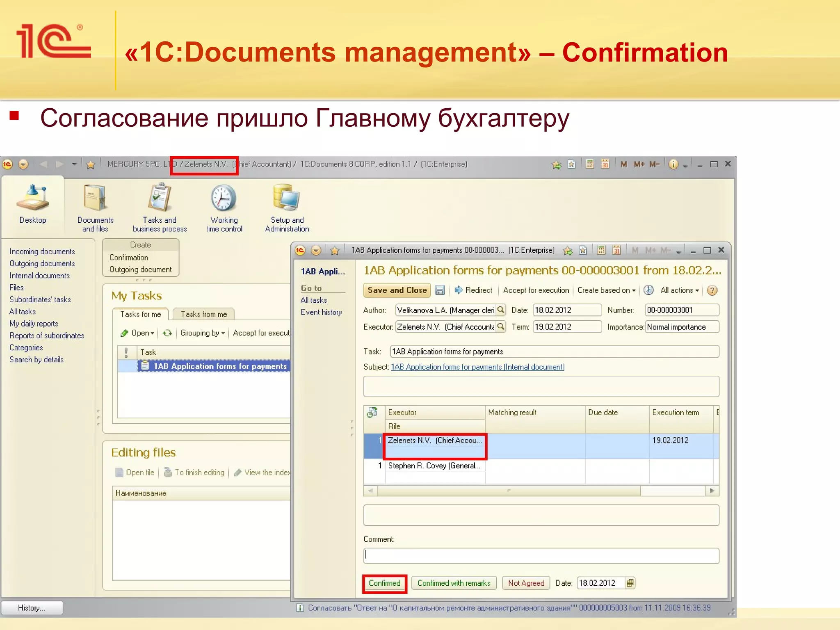Open task window title bar dropdown arrow
The height and width of the screenshot is (630, 840).
679,251
